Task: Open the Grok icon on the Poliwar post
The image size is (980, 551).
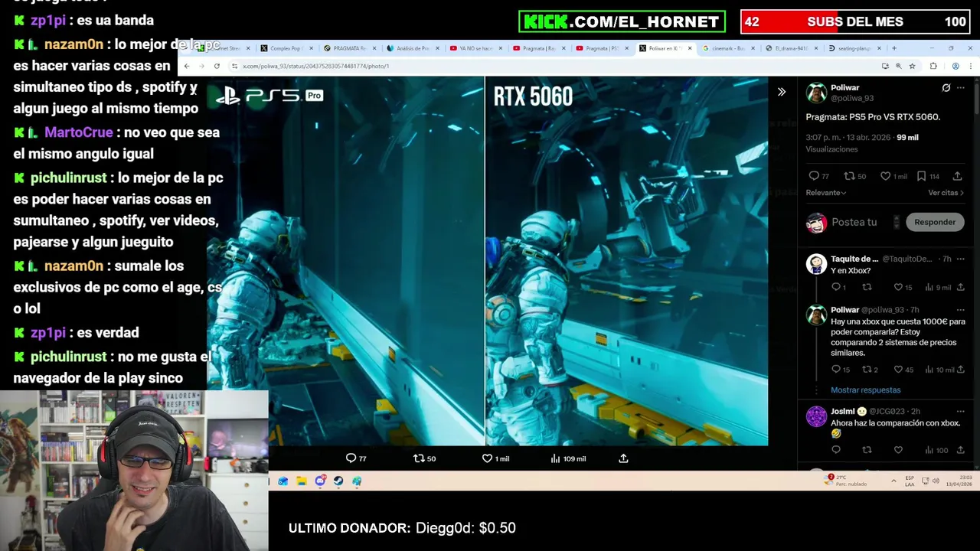Action: [946, 88]
